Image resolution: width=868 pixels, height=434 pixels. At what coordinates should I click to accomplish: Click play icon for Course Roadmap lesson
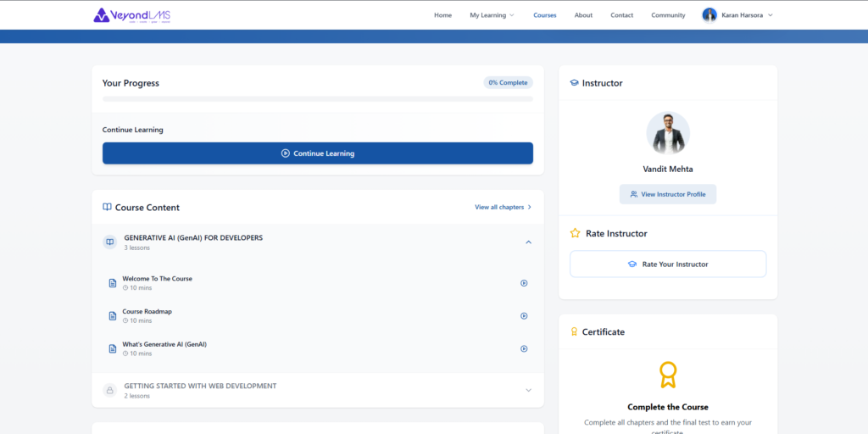pos(524,315)
